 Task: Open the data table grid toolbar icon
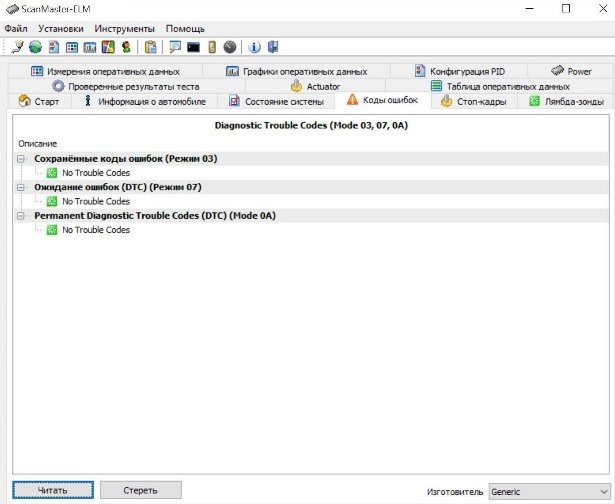point(72,47)
